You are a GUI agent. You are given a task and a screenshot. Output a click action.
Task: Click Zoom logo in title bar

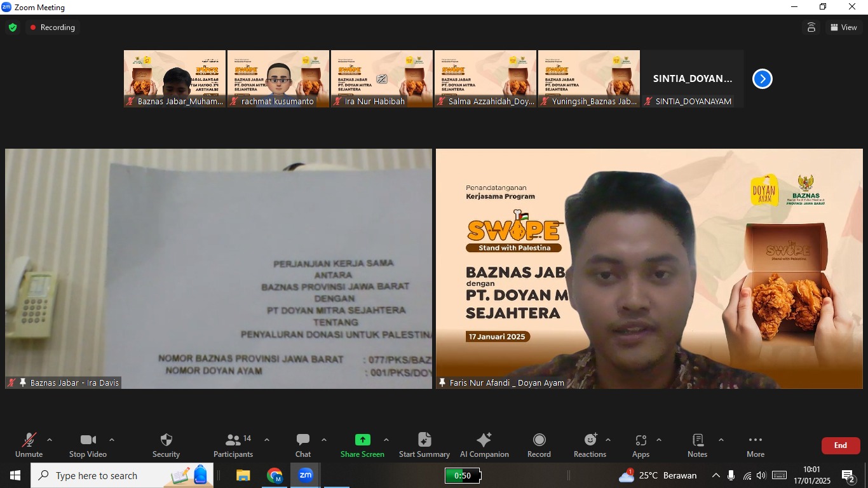point(7,7)
